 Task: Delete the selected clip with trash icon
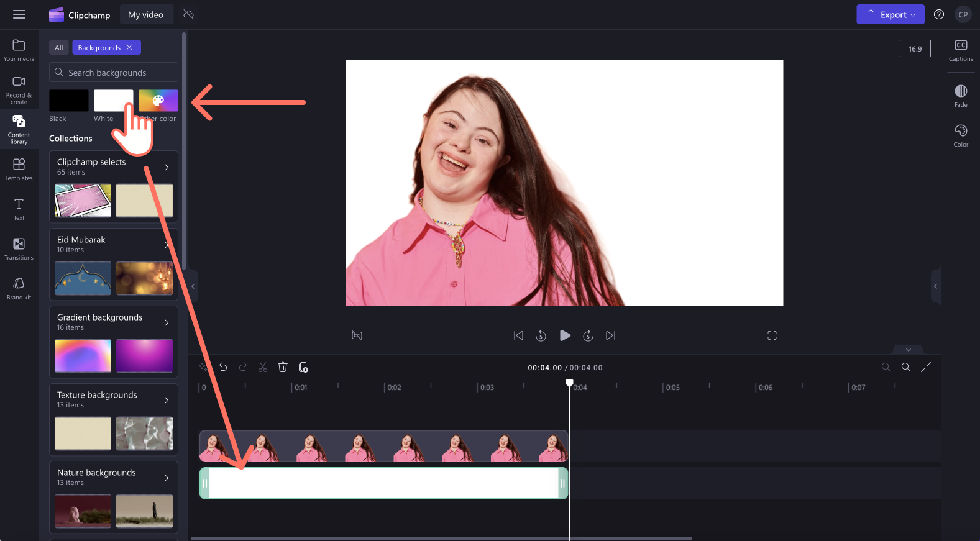point(283,367)
